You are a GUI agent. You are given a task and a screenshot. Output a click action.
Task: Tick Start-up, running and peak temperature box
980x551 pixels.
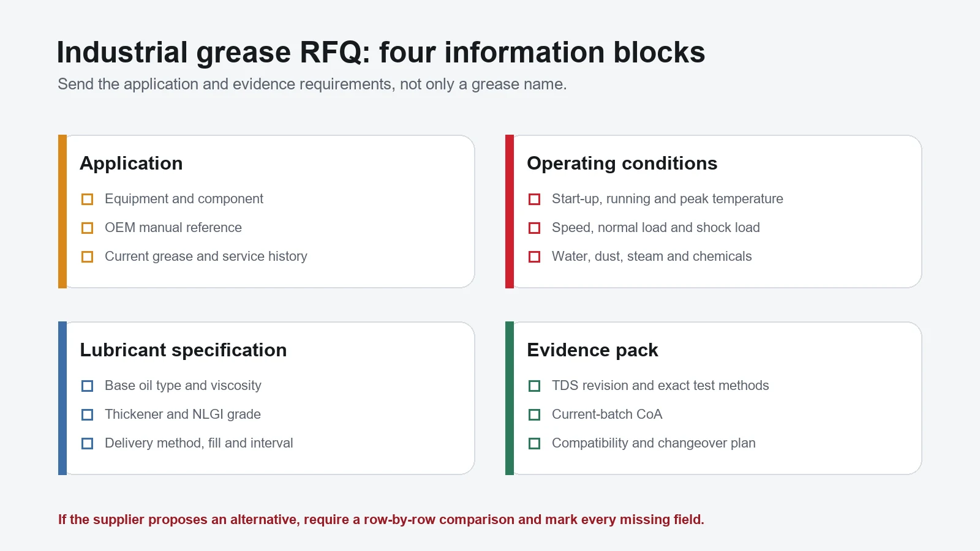(535, 200)
